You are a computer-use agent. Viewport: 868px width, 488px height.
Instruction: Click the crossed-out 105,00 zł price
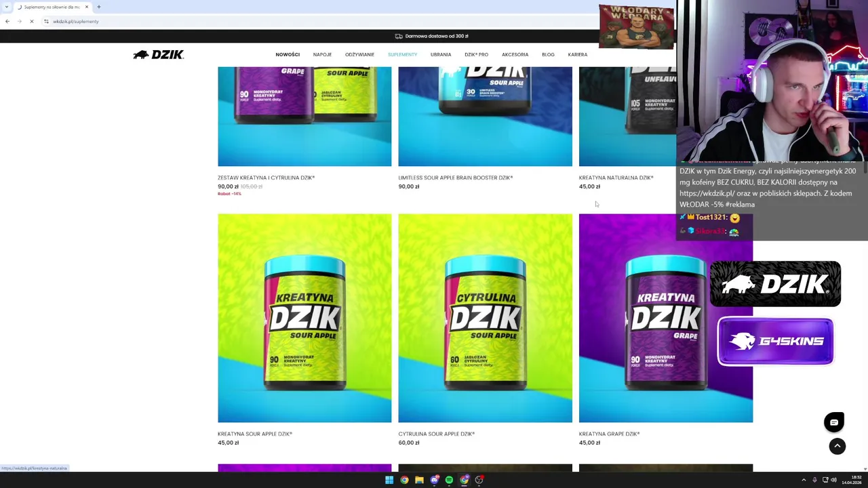point(252,186)
